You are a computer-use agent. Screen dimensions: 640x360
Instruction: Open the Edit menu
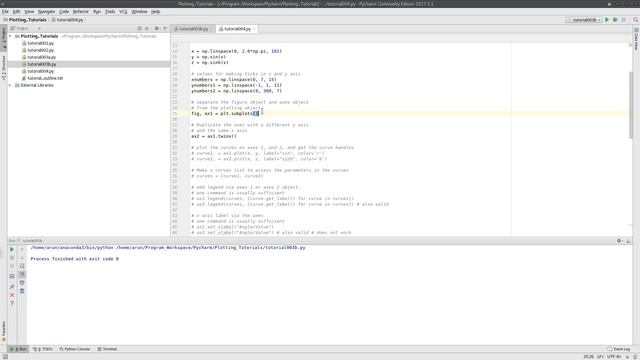(16, 12)
